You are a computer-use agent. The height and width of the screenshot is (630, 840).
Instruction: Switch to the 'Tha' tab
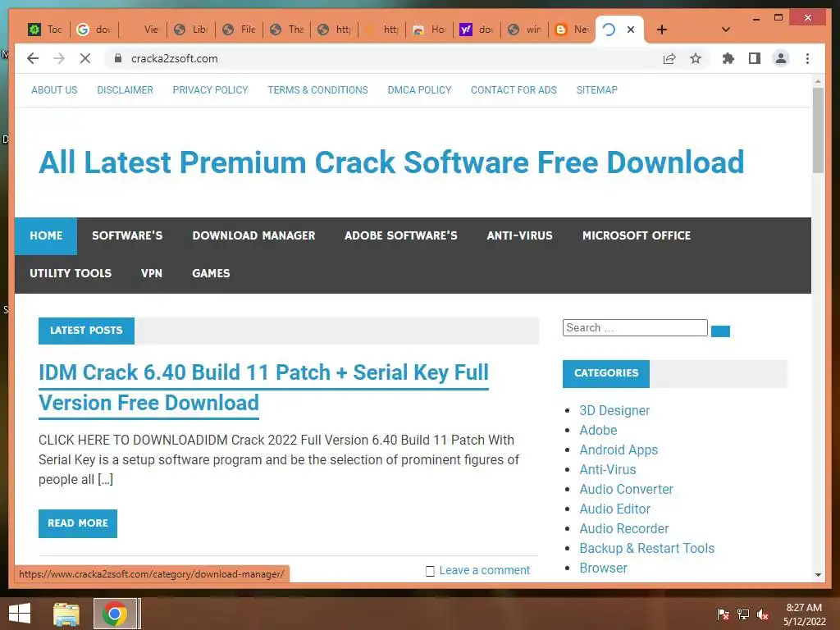click(287, 30)
